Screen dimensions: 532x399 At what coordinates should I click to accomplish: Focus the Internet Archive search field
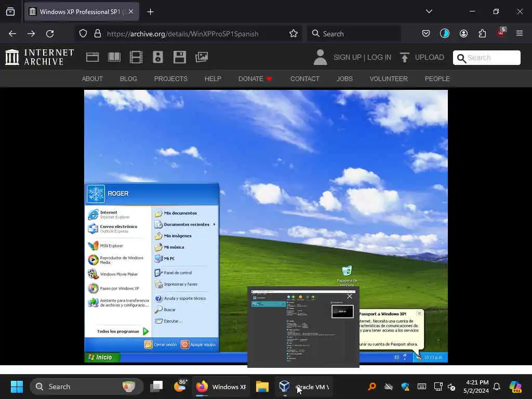coord(486,58)
